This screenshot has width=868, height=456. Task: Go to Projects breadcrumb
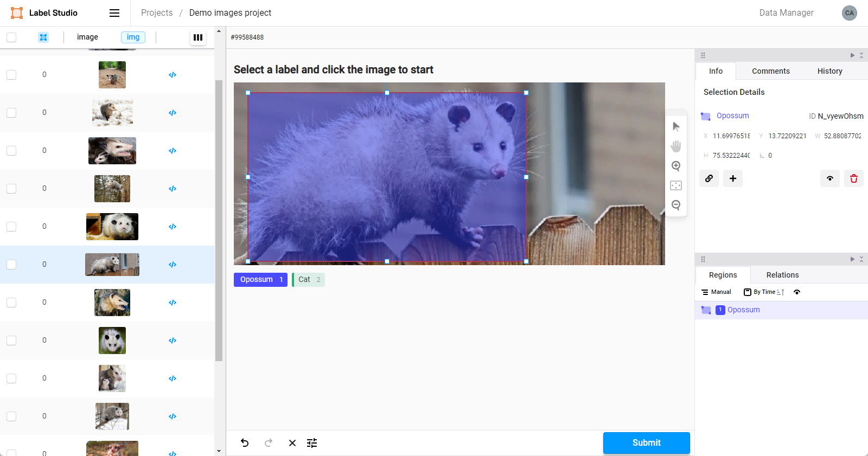[157, 13]
